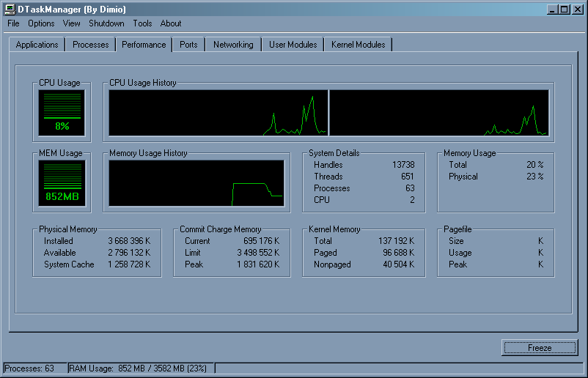Open the Kernel Modules tab
This screenshot has height=378, width=588.
pos(358,45)
